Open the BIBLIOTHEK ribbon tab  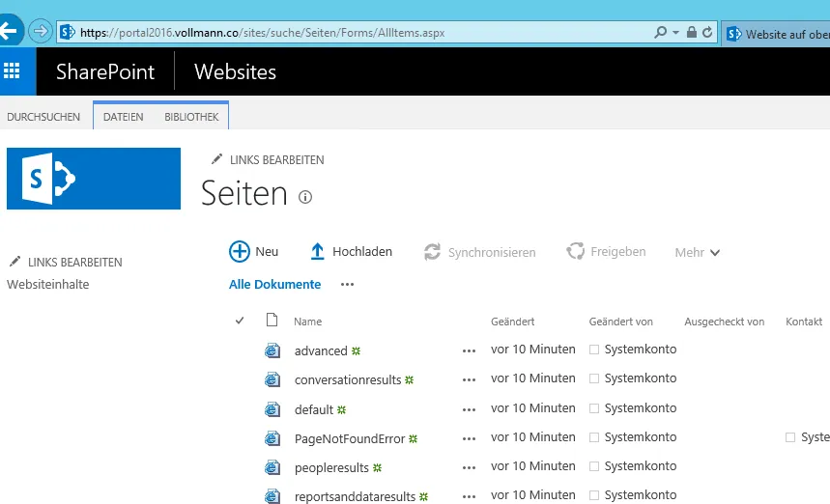click(191, 117)
